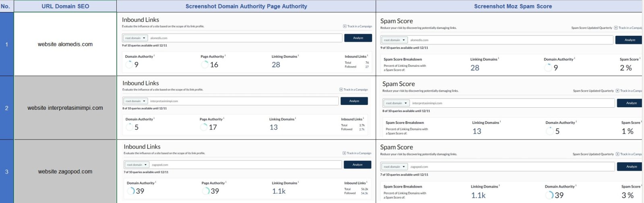This screenshot has width=644, height=203.
Task: Open root domain dropdown in zagopod Inbound Links
Action: tap(137, 165)
